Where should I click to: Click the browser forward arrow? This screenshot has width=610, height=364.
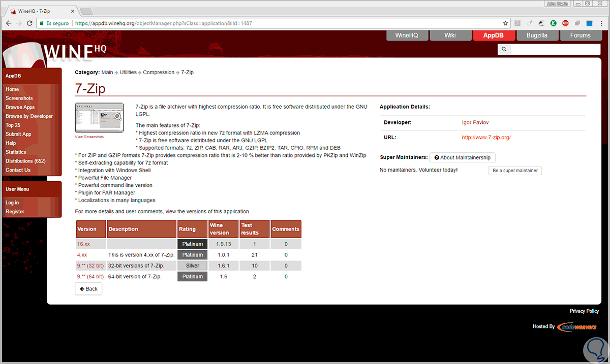coord(19,23)
